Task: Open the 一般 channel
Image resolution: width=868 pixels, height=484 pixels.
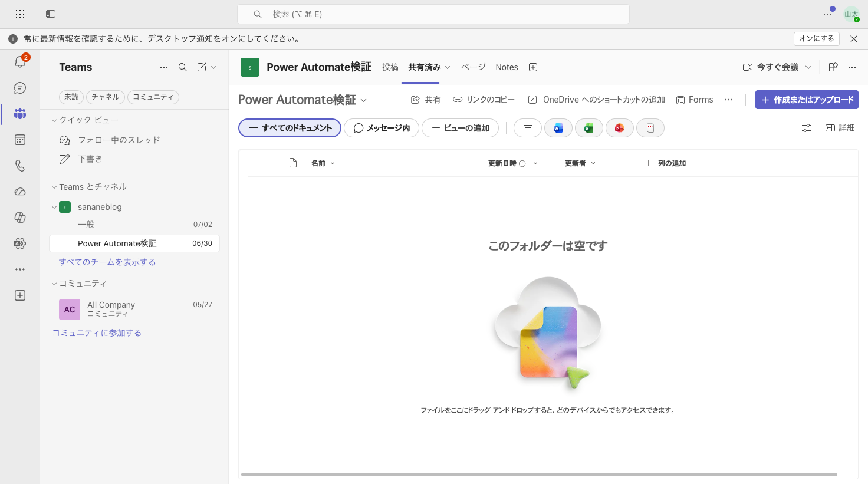Action: click(134, 225)
